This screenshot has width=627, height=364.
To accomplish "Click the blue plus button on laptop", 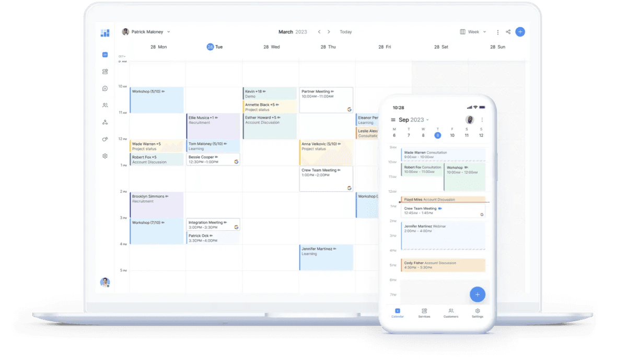I will (x=520, y=32).
